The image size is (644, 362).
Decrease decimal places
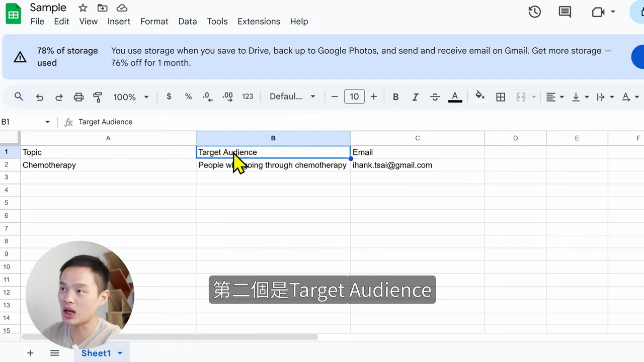[x=207, y=97]
